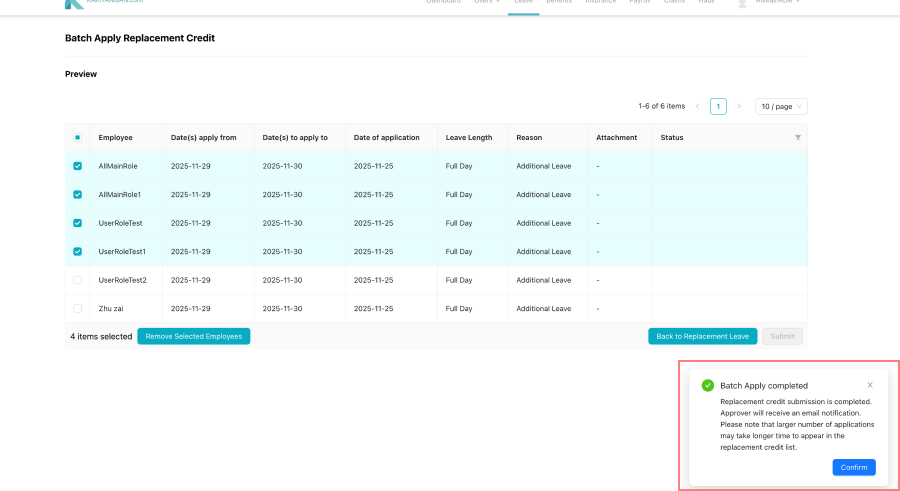Check the UserRoleTest2 row checkbox
The image size is (900, 491).
[x=78, y=280]
